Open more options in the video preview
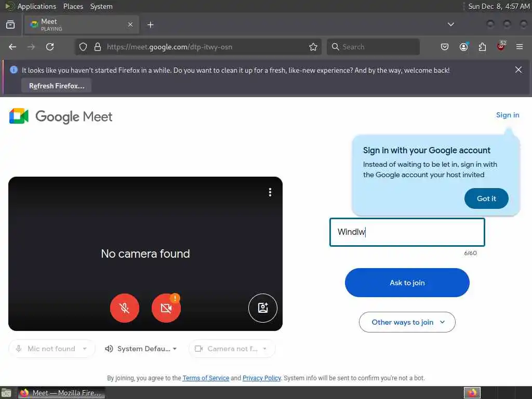Image resolution: width=532 pixels, height=399 pixels. click(270, 192)
